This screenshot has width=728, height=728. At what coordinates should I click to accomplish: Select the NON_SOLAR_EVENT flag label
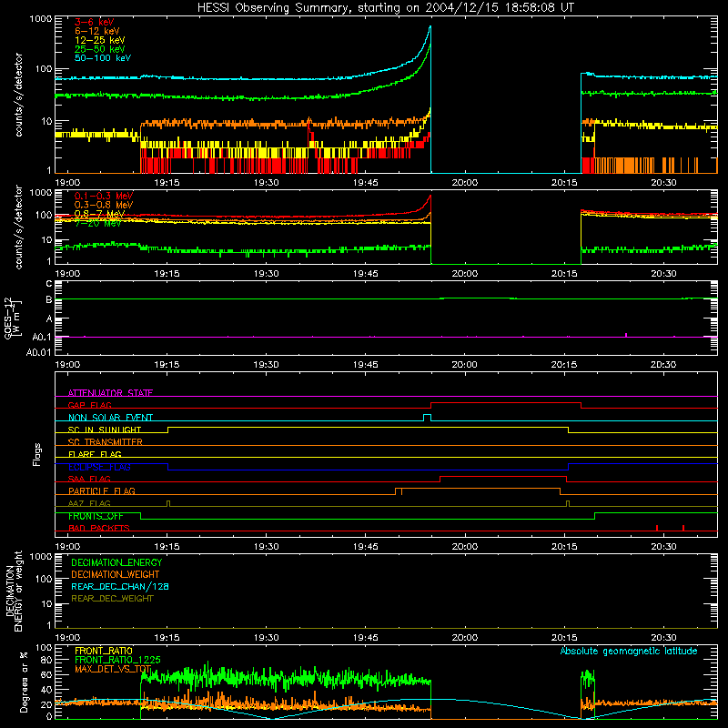(110, 418)
